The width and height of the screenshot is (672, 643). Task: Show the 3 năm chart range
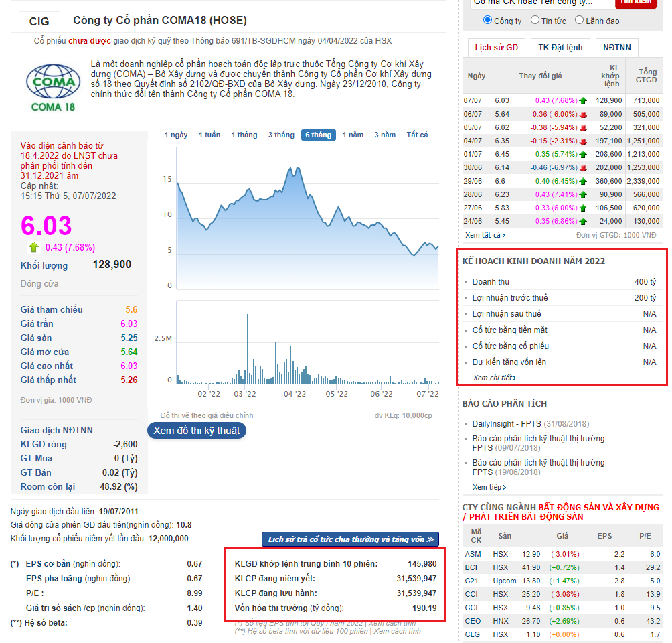(385, 135)
